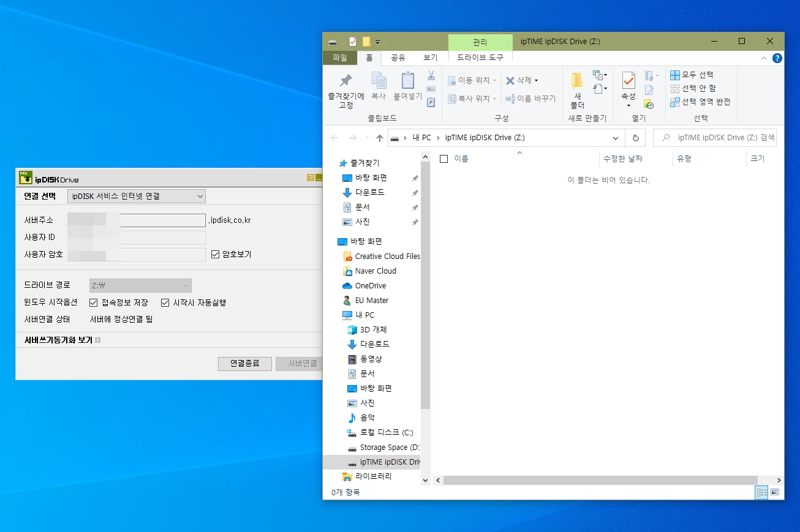This screenshot has width=800, height=532.
Task: Click the copy path icon below scissors
Action: click(x=431, y=89)
